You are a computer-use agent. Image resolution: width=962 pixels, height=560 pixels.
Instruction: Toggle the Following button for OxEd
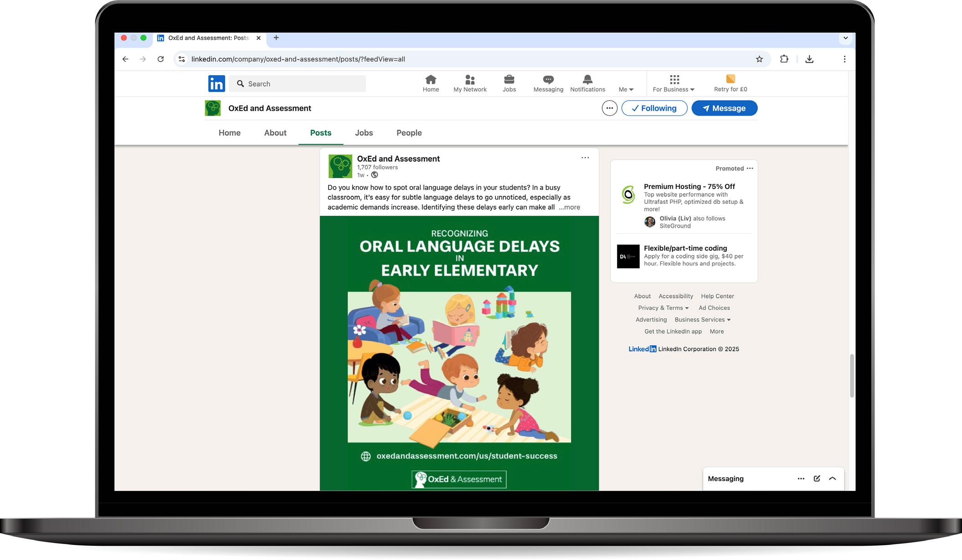pos(654,108)
